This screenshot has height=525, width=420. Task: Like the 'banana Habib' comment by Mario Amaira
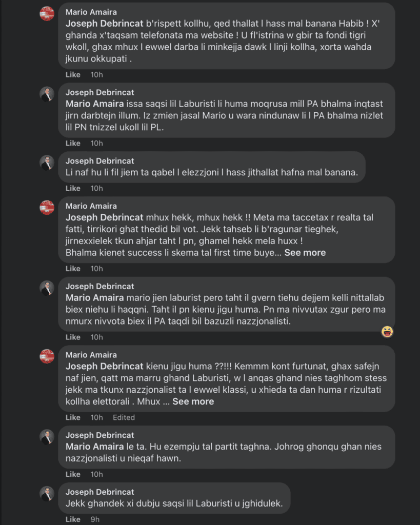[x=73, y=74]
